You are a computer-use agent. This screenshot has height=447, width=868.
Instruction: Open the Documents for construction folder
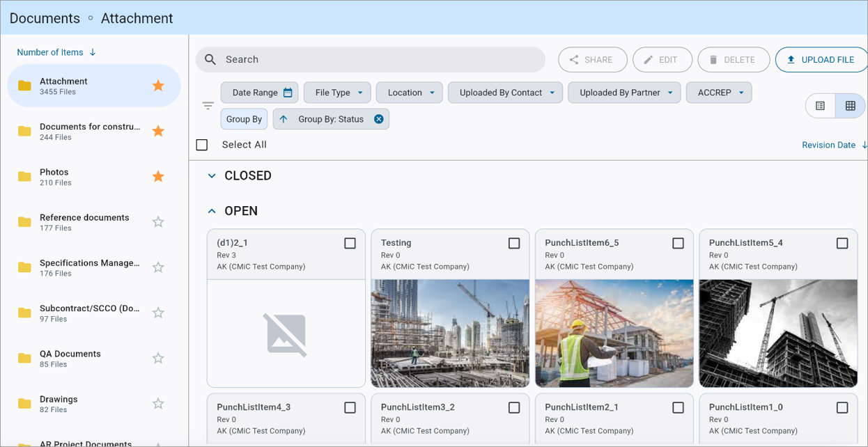(x=94, y=131)
